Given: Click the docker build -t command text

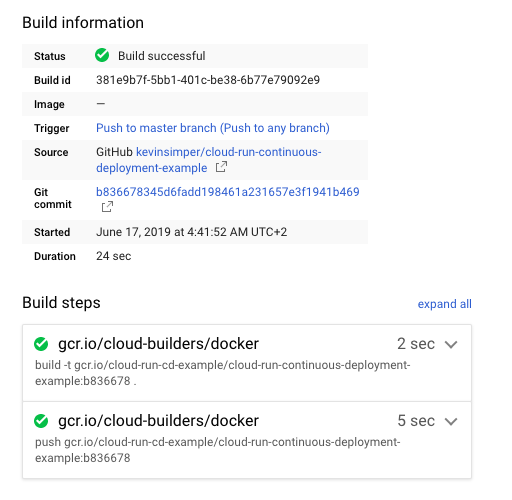Looking at the screenshot, I should [x=223, y=373].
